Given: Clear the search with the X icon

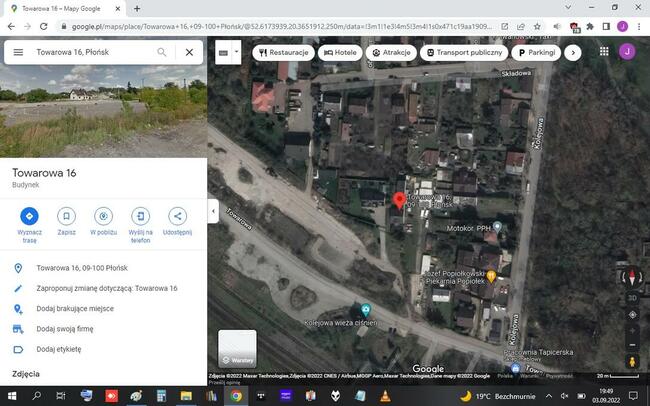Looking at the screenshot, I should (x=189, y=52).
